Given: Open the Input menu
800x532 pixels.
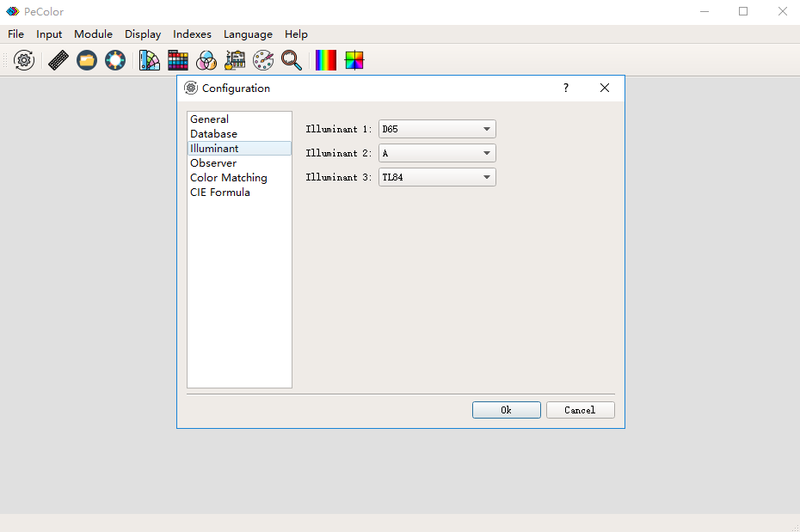Looking at the screenshot, I should [x=49, y=34].
